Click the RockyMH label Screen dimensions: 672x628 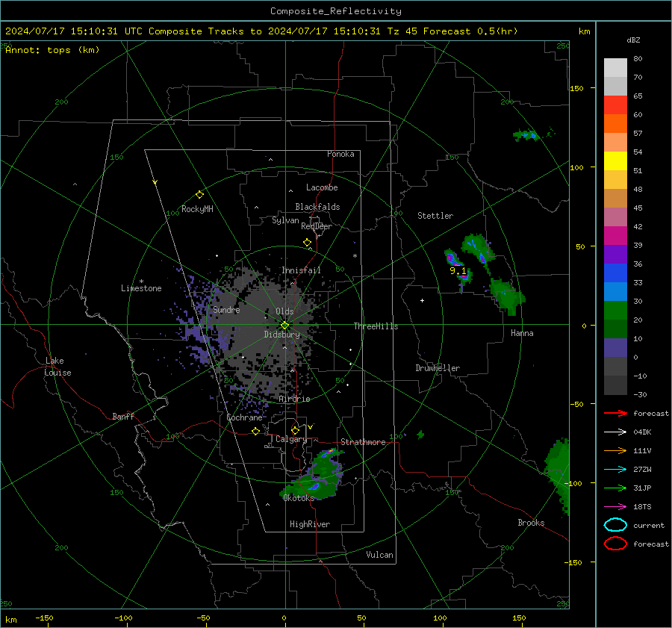pyautogui.click(x=197, y=209)
